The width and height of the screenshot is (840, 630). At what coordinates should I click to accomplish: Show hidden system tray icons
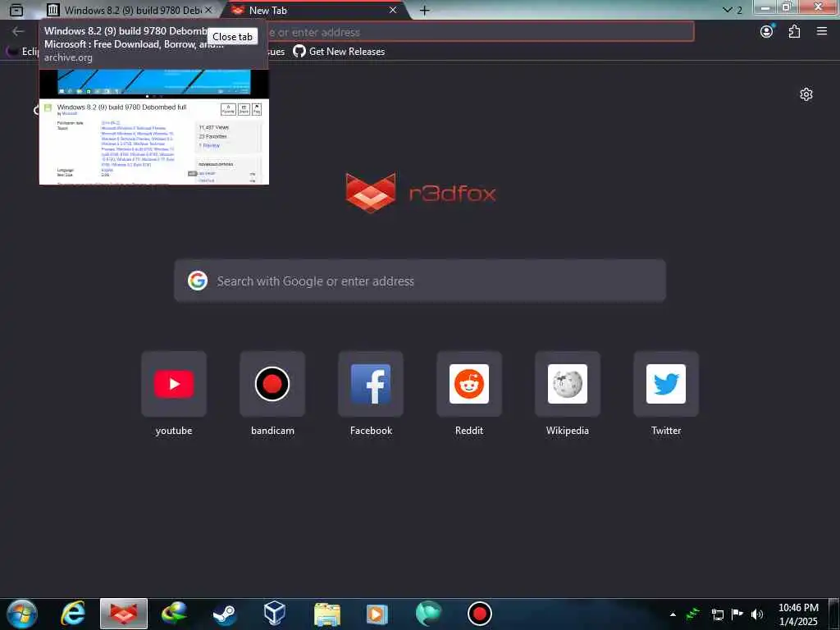pyautogui.click(x=673, y=614)
